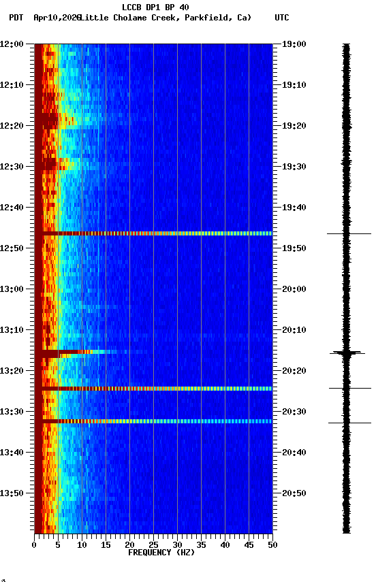Click the '13:10' PDT time label
The image size is (376, 588).
pyautogui.click(x=12, y=330)
